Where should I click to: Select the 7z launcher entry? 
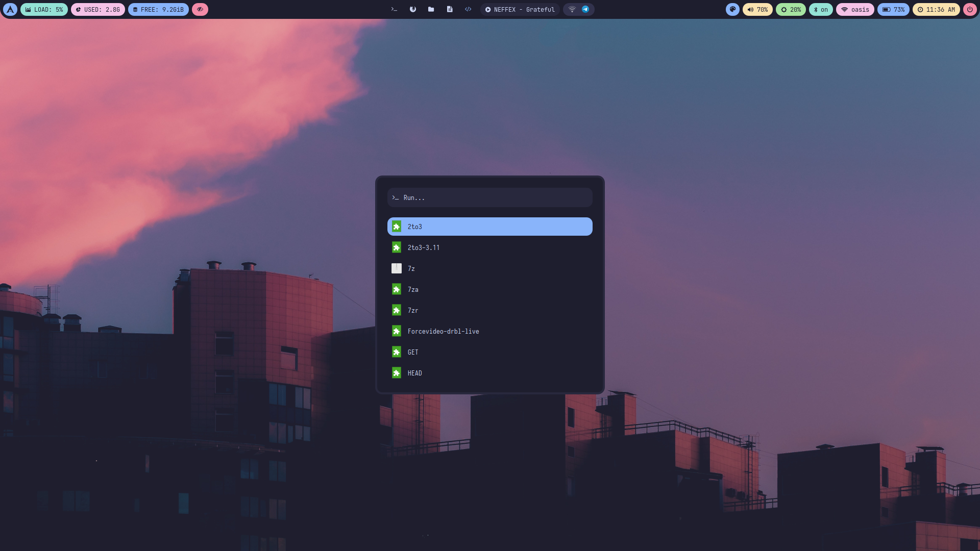pos(490,268)
